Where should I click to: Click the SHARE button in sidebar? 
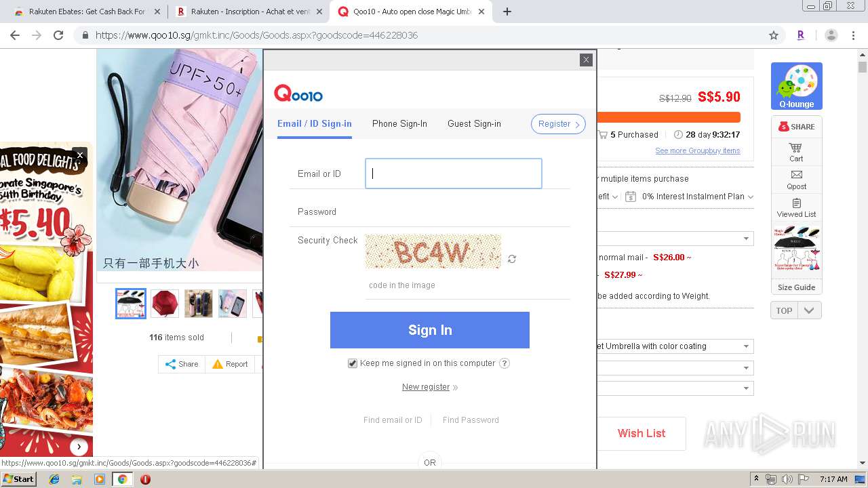click(x=796, y=126)
